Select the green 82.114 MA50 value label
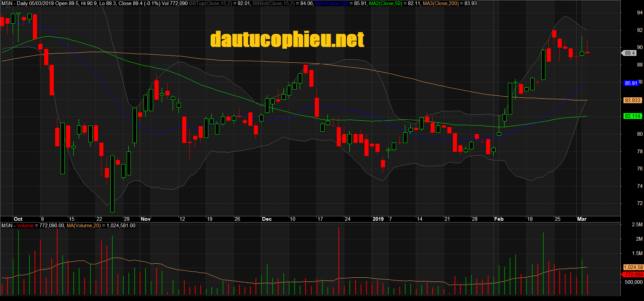 pos(632,116)
